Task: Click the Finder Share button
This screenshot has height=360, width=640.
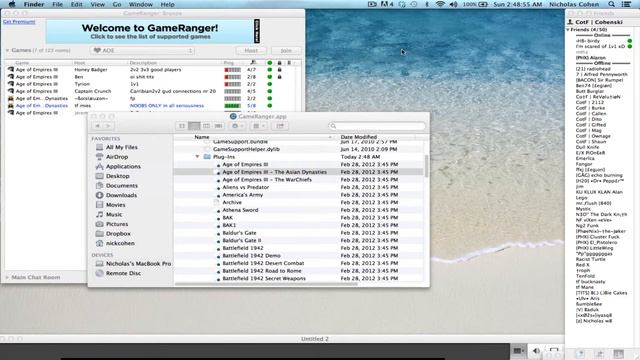Action: click(x=280, y=126)
